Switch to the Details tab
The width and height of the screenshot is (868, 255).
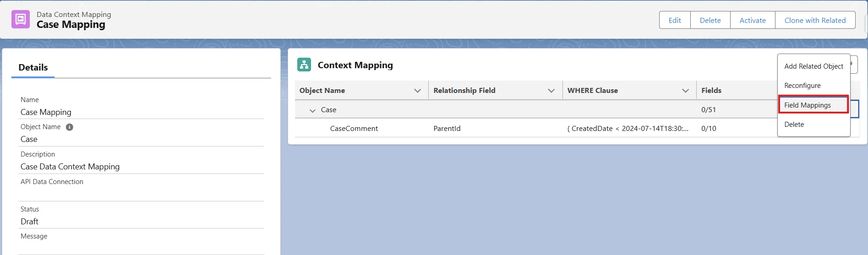tap(33, 68)
